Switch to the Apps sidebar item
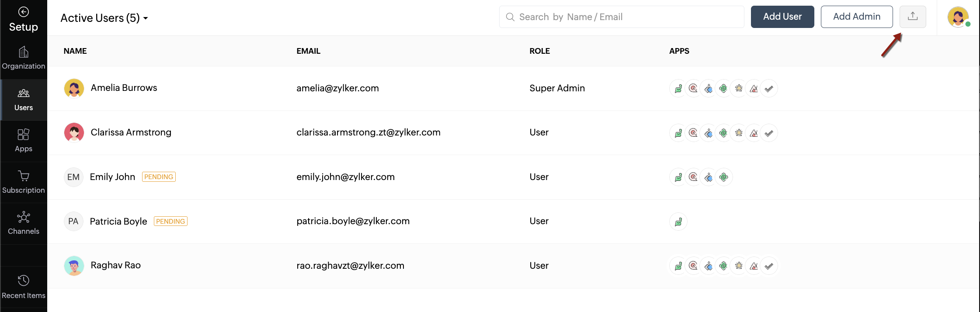The image size is (980, 312). (24, 141)
